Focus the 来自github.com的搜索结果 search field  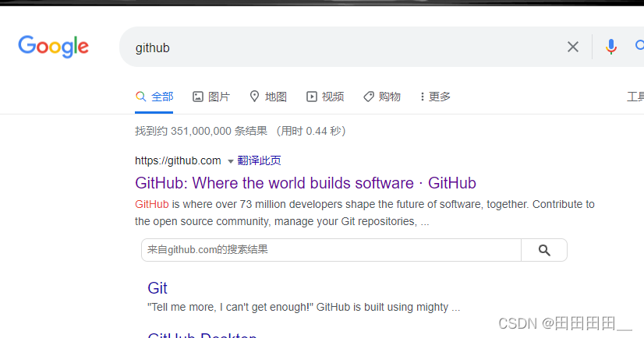pyautogui.click(x=331, y=250)
